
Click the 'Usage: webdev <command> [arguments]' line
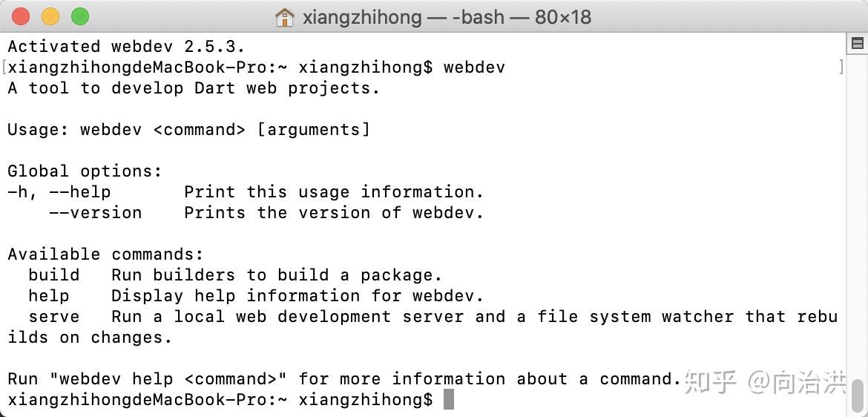click(188, 130)
